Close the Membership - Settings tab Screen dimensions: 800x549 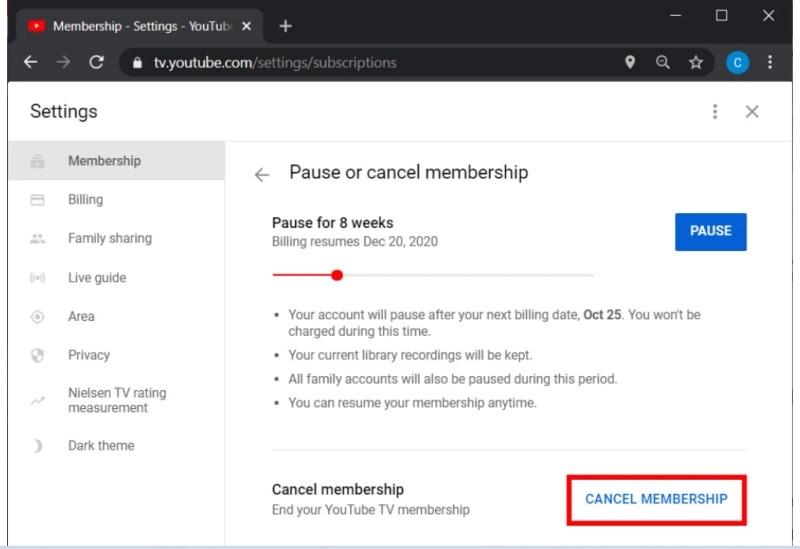click(246, 26)
